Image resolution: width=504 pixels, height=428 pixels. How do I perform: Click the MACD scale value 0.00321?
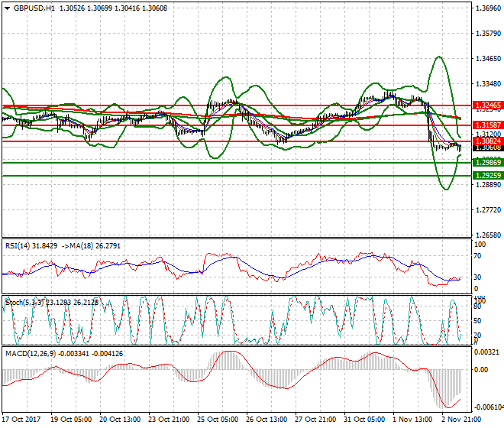pos(487,352)
